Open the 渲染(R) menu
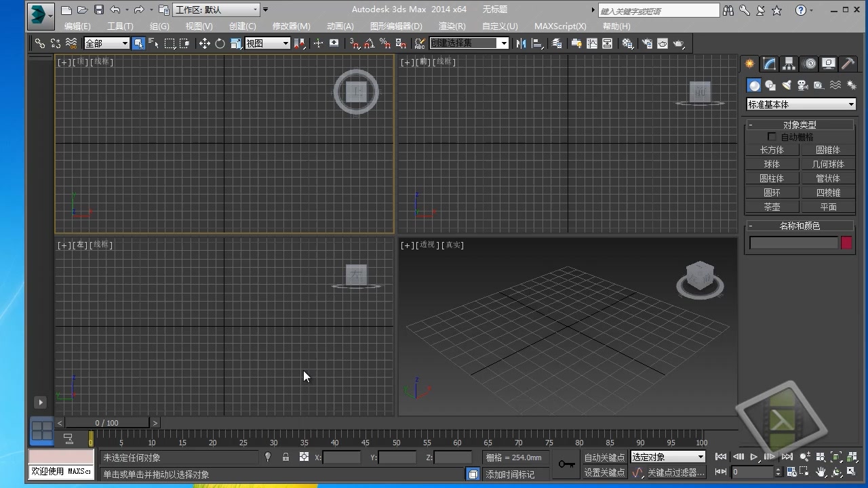Screen dimensions: 868x488 click(x=452, y=26)
